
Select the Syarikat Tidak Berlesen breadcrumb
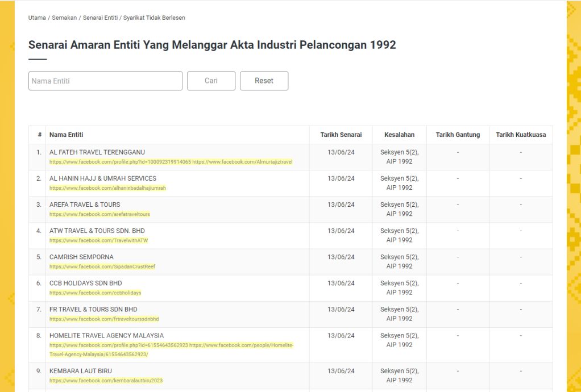click(154, 18)
